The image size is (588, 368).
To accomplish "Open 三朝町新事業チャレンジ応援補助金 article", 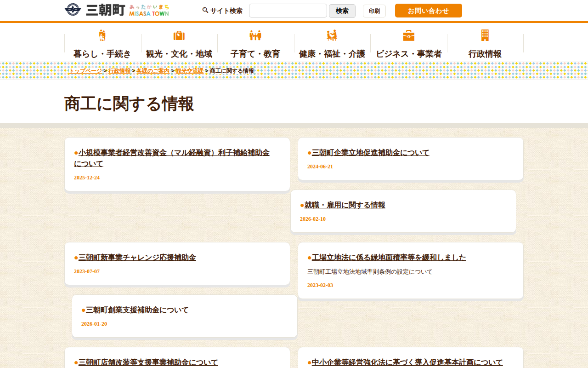I will (x=137, y=258).
